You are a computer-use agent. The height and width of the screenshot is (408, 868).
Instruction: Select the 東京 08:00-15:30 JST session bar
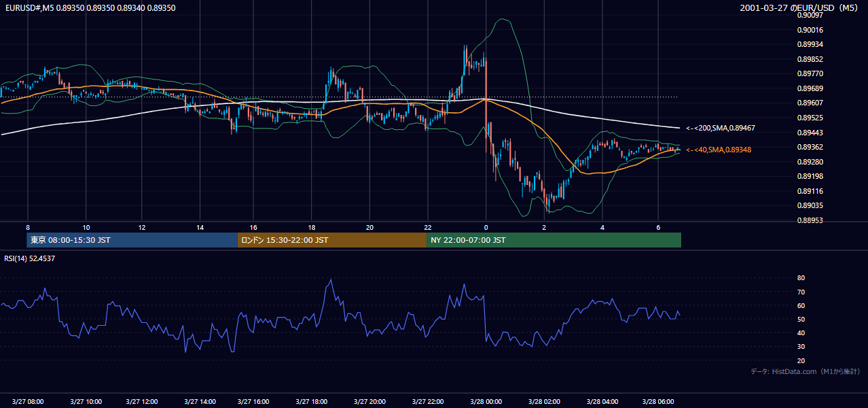click(x=132, y=240)
